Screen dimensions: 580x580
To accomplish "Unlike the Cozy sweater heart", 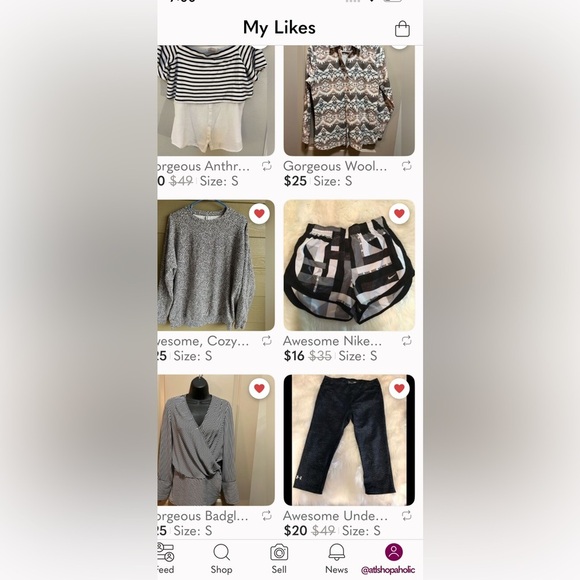I will pyautogui.click(x=259, y=213).
